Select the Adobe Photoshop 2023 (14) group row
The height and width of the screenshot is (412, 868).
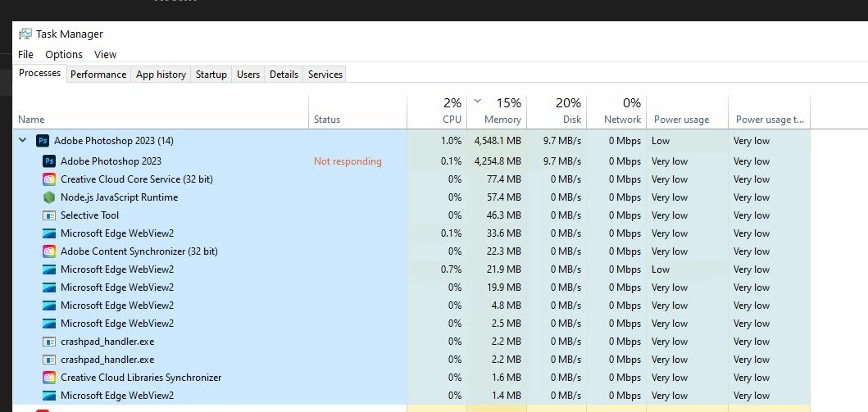411,140
